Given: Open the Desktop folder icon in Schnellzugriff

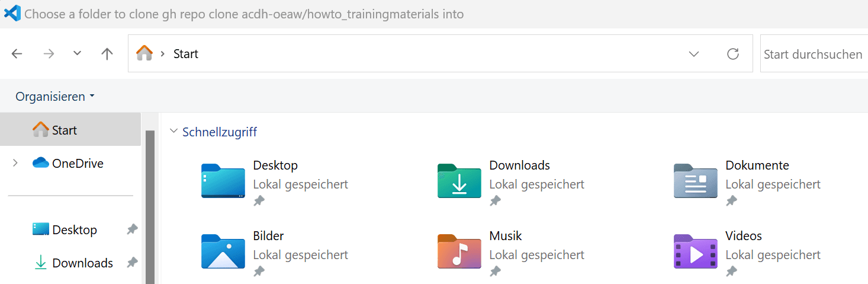Looking at the screenshot, I should tap(223, 181).
